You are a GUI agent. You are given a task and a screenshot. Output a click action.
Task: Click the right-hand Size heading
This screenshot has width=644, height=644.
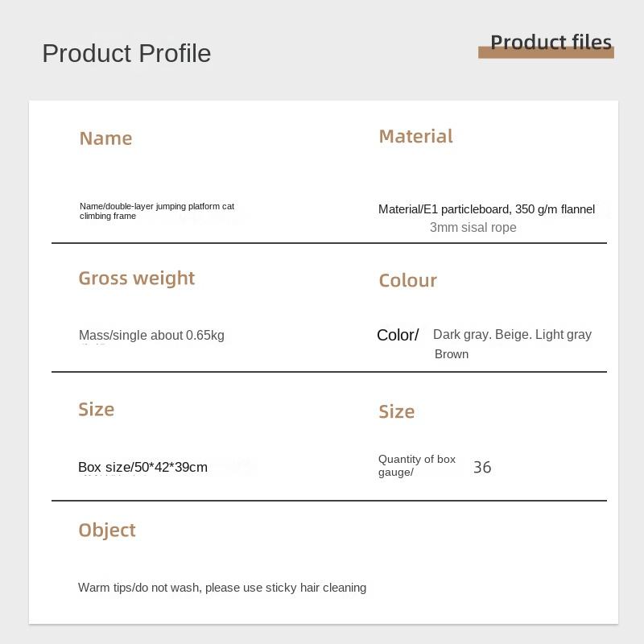click(396, 412)
